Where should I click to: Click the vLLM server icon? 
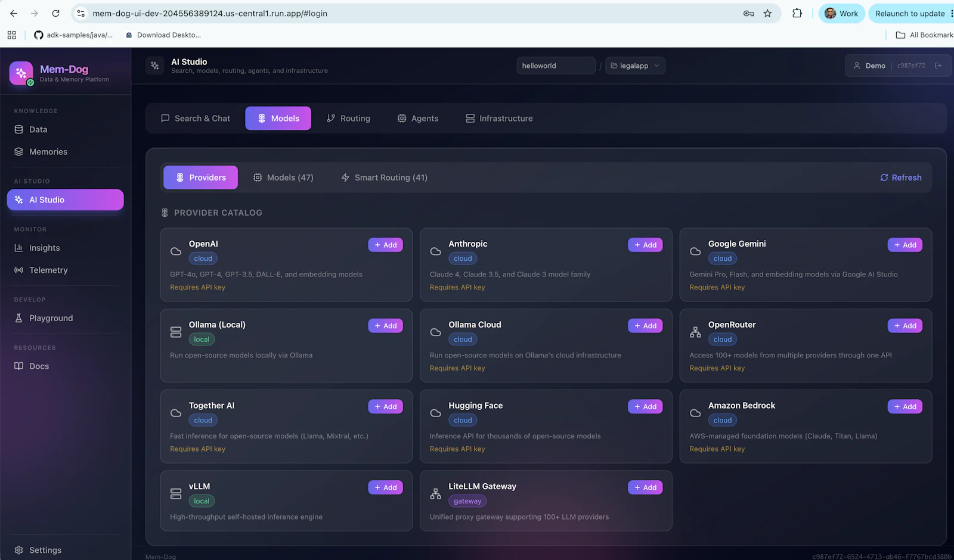click(x=176, y=494)
